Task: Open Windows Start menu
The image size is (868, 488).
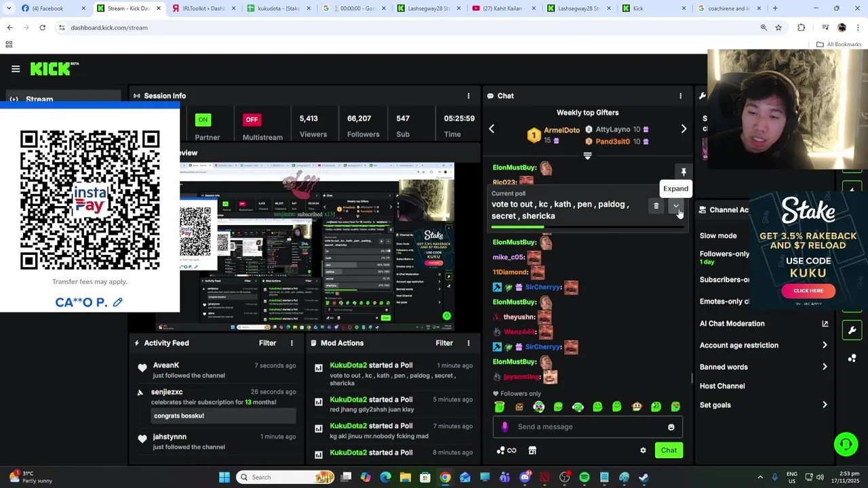Action: tap(224, 477)
